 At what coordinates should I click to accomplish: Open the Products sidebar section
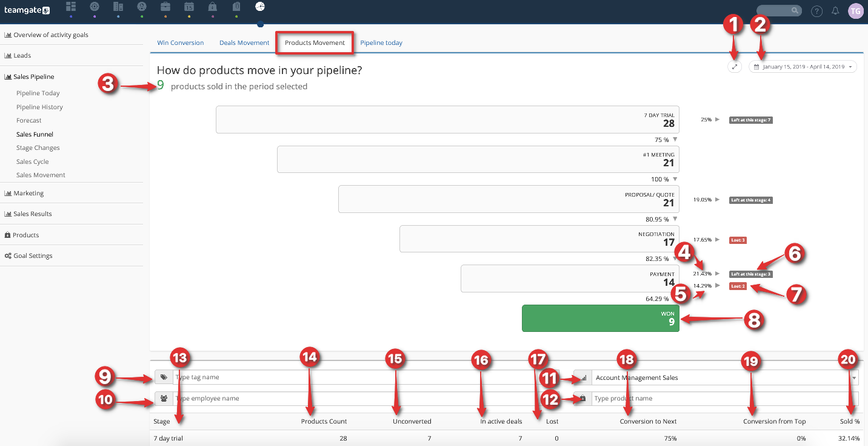point(22,235)
